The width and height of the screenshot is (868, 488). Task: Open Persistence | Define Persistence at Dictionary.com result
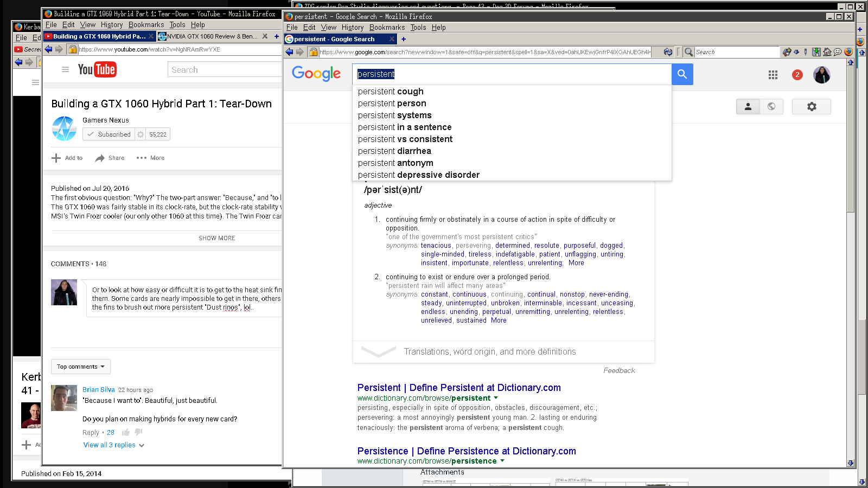467,451
